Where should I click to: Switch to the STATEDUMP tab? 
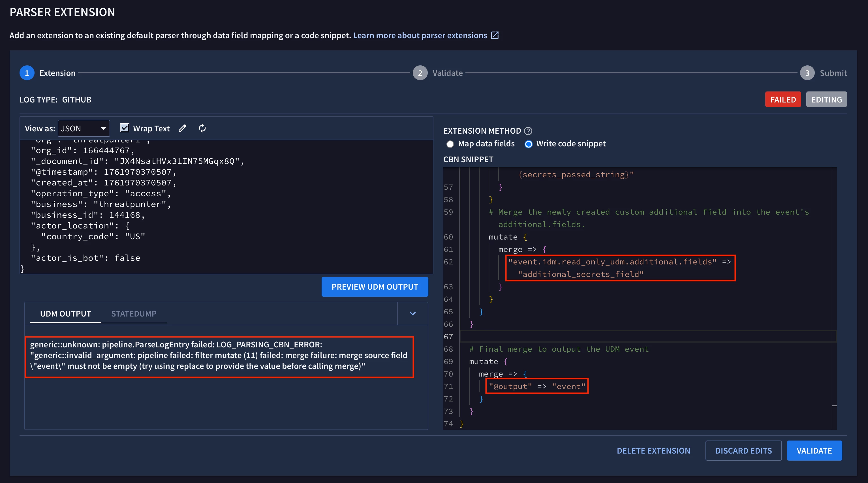pos(134,313)
